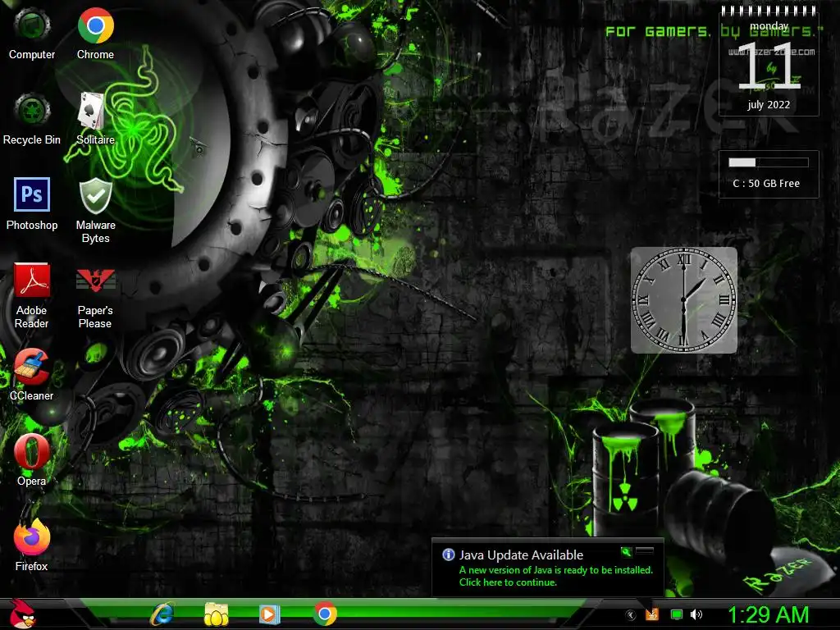
Task: Select the Firefox desktop icon
Action: coord(32,545)
